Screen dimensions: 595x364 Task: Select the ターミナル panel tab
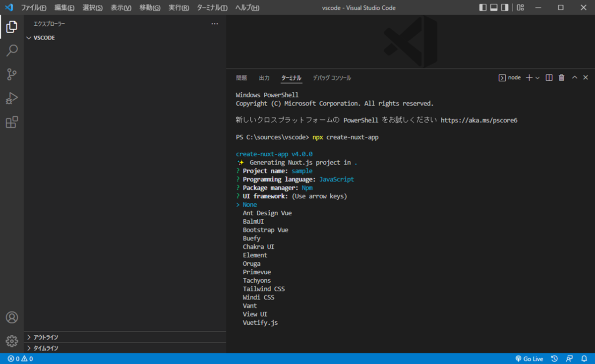point(291,78)
